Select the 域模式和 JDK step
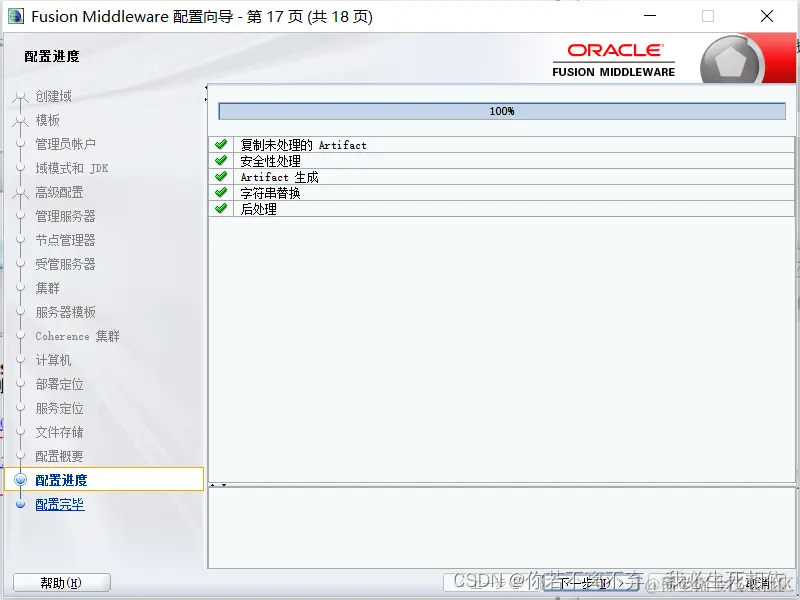This screenshot has height=600, width=800. point(71,168)
